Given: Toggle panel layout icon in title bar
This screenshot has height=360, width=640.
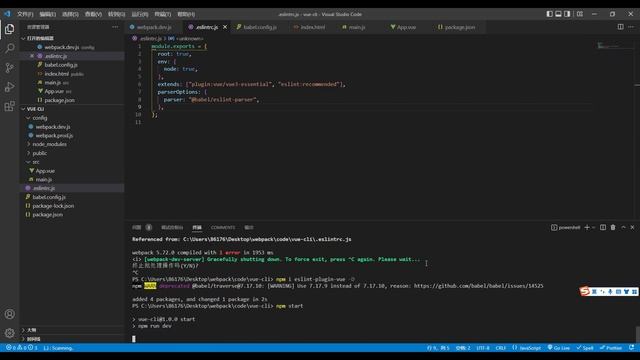Looking at the screenshot, I should coord(558,14).
